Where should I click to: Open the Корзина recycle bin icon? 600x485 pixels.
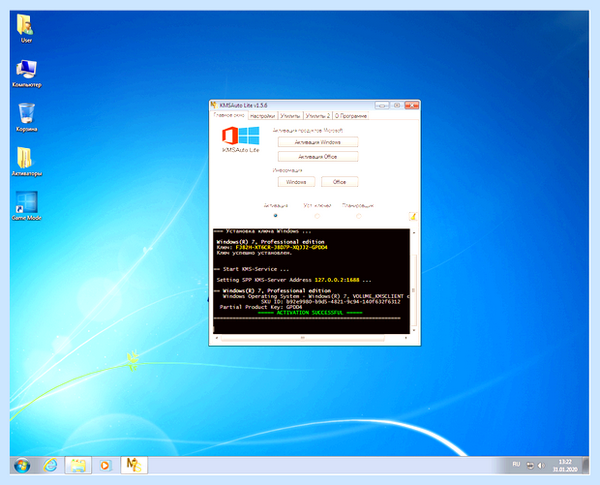(26, 117)
